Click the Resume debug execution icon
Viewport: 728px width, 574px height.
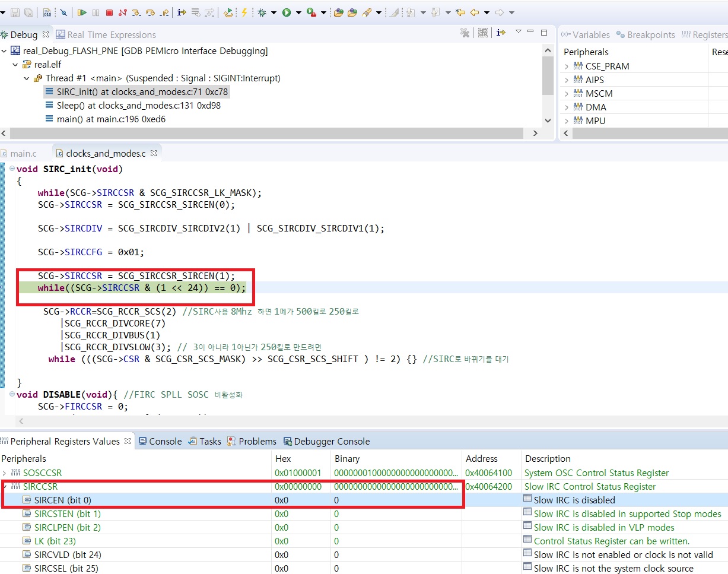82,12
